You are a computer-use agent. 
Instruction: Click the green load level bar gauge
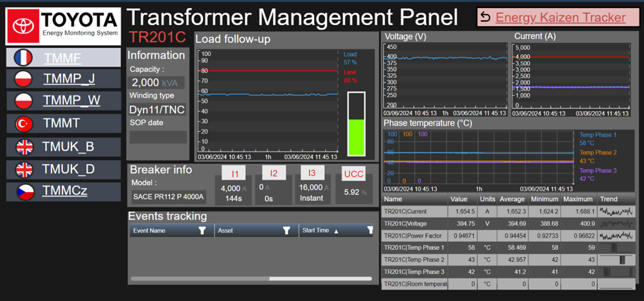356,137
